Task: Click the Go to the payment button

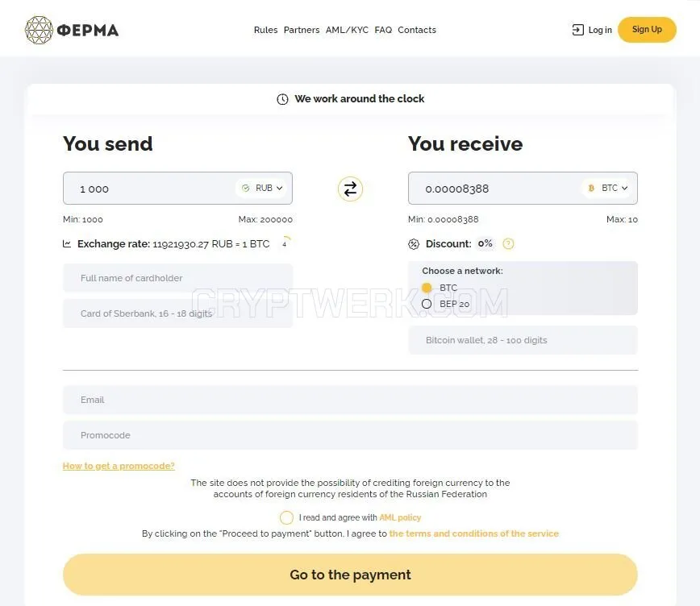Action: [x=350, y=575]
